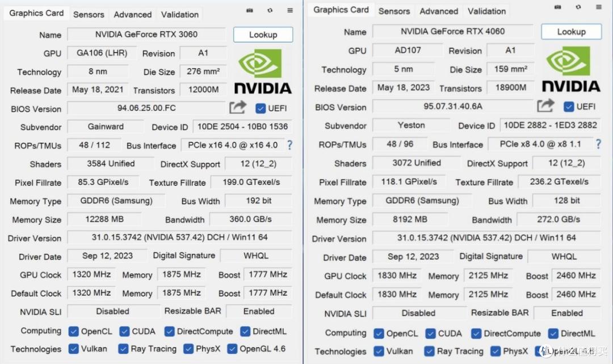Switch to the Advanced tab on RTX 4060 window
613x364 pixels.
pos(438,11)
